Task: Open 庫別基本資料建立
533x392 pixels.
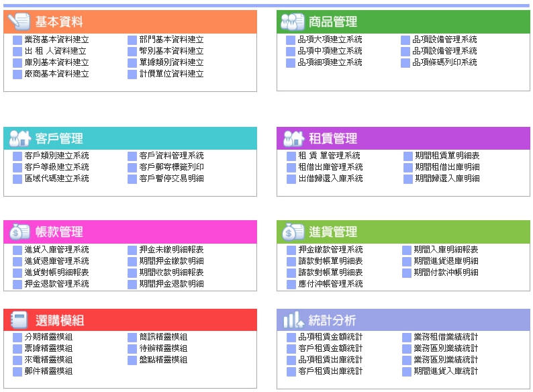Action: click(x=56, y=62)
